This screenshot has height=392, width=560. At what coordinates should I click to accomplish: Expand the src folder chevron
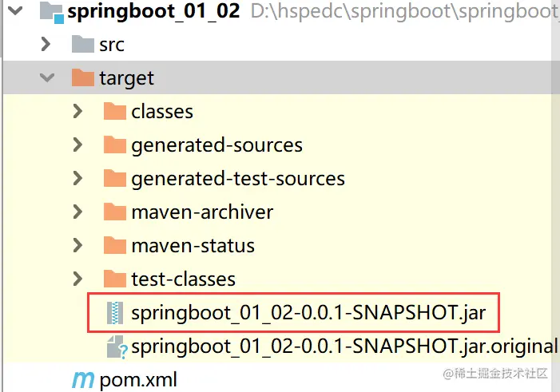coord(46,44)
